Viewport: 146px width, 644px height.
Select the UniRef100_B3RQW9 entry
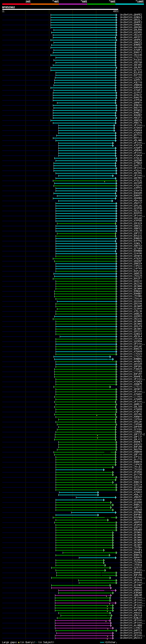131,593
